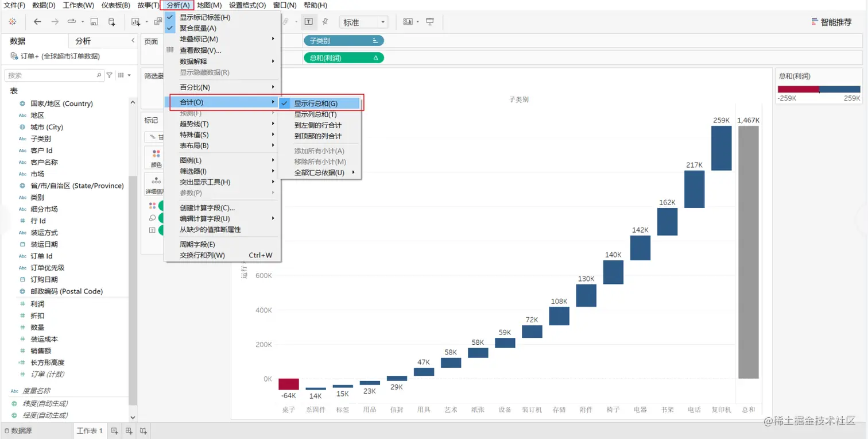Click the 查看数据(V) entry with grid icon
This screenshot has height=439, width=868.
pos(223,50)
